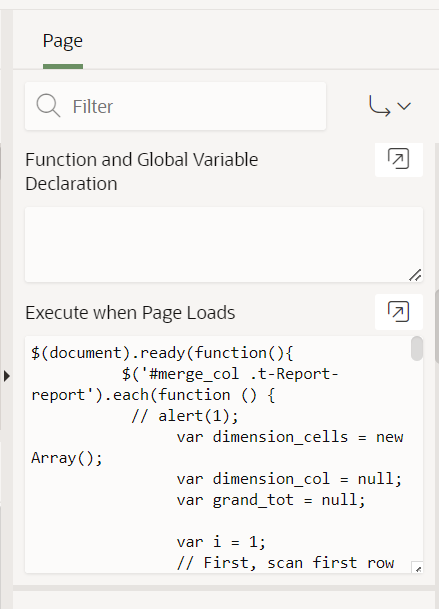The image size is (439, 609).
Task: Click the Filter search field
Action: click(175, 106)
